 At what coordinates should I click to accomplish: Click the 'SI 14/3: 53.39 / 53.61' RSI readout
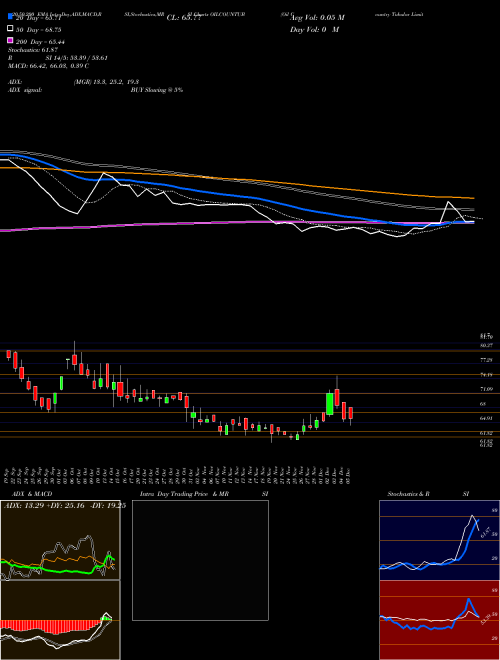click(x=77, y=58)
